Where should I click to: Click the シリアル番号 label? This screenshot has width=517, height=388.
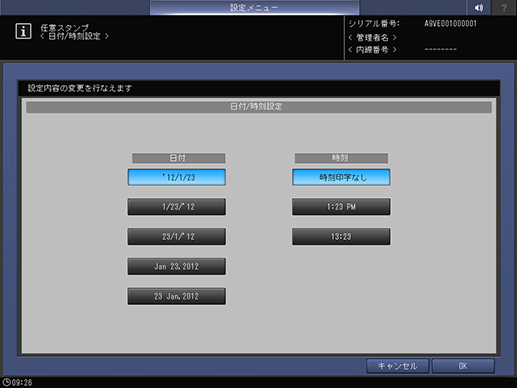tap(374, 24)
